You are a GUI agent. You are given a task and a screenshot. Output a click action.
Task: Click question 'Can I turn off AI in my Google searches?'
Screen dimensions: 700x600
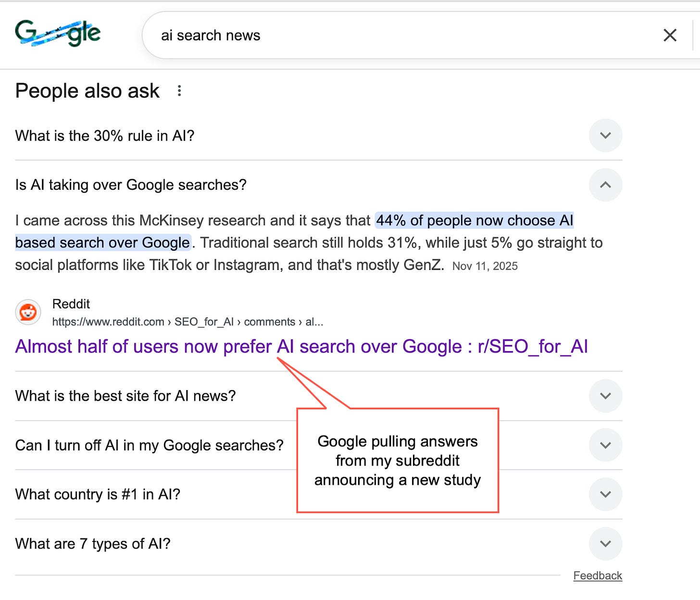(150, 445)
